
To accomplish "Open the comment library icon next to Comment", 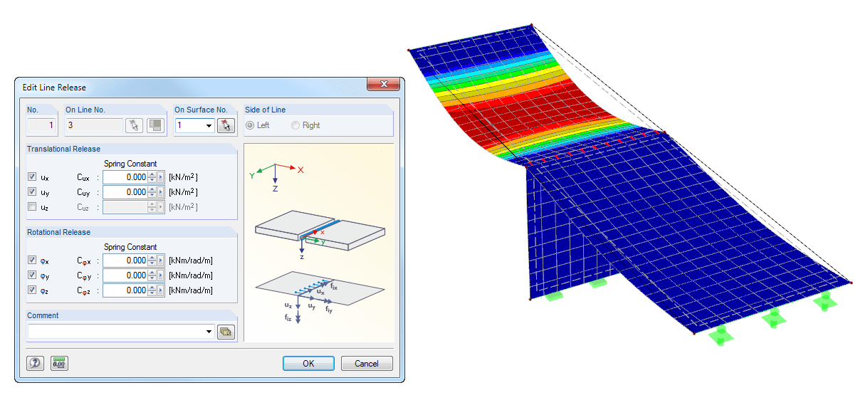I will 226,331.
